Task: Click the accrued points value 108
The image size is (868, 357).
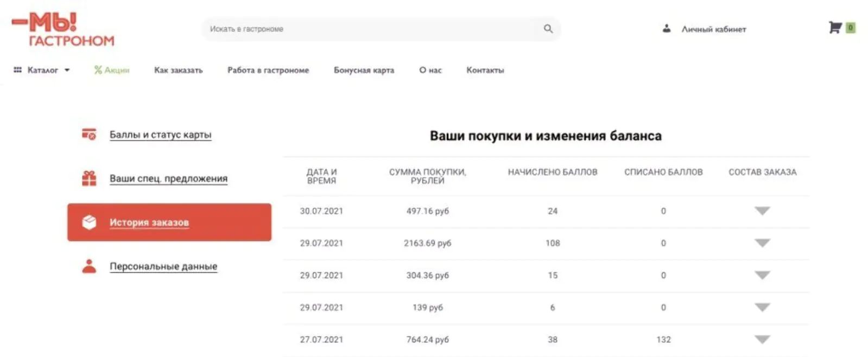Action: click(x=553, y=243)
